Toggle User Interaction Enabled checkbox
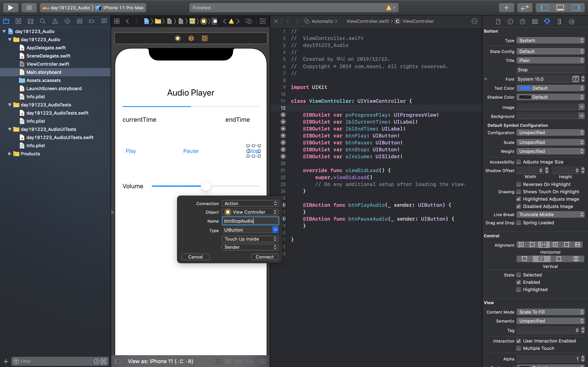 [x=519, y=341]
